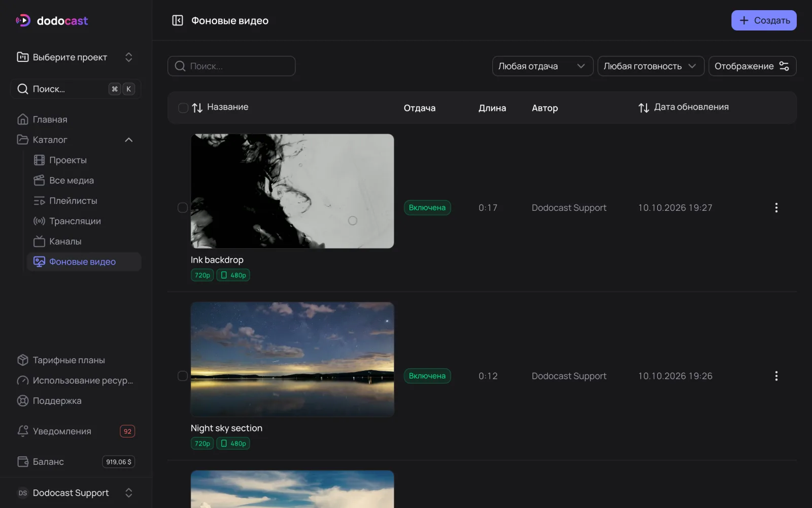The height and width of the screenshot is (508, 812).
Task: Collapse the Каталог section chevron
Action: point(129,140)
